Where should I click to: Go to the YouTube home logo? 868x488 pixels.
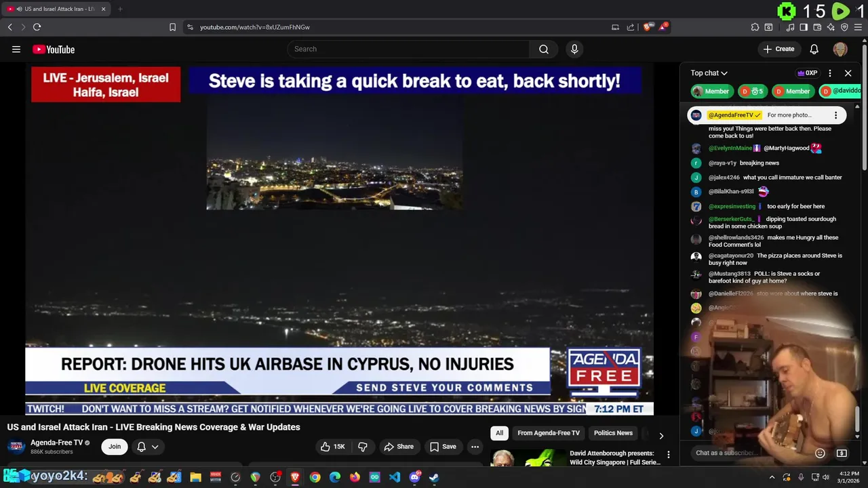[x=54, y=49]
